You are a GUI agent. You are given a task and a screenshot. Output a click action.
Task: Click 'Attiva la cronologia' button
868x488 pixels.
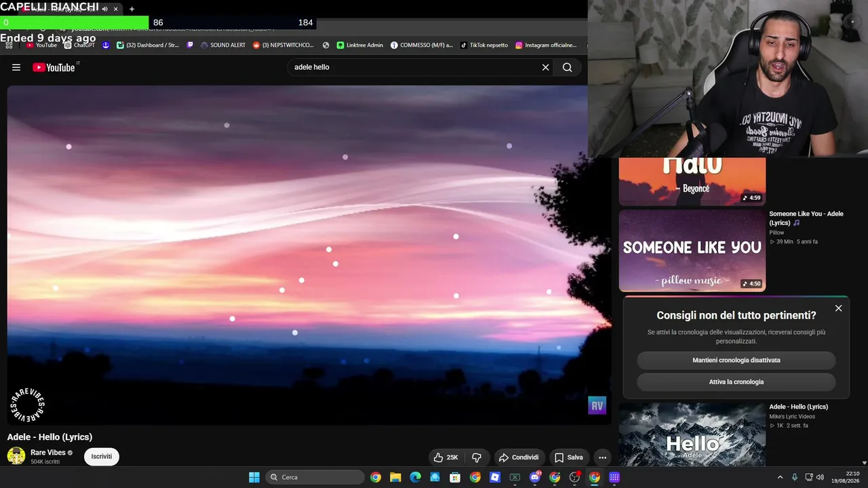tap(736, 382)
